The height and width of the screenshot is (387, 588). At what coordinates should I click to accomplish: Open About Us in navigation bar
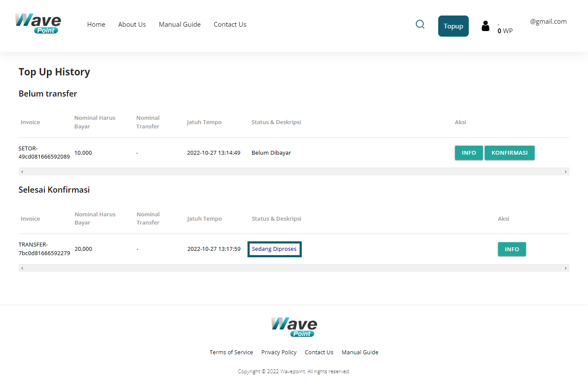tap(132, 25)
